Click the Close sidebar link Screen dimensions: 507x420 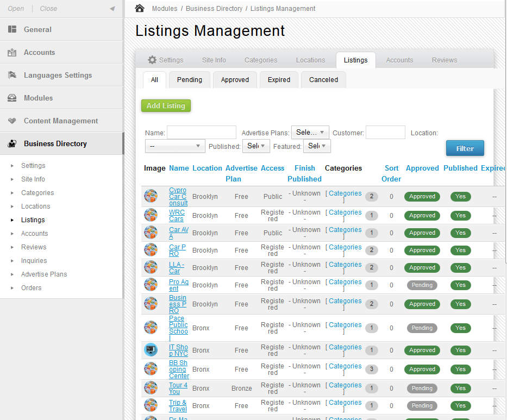point(48,8)
